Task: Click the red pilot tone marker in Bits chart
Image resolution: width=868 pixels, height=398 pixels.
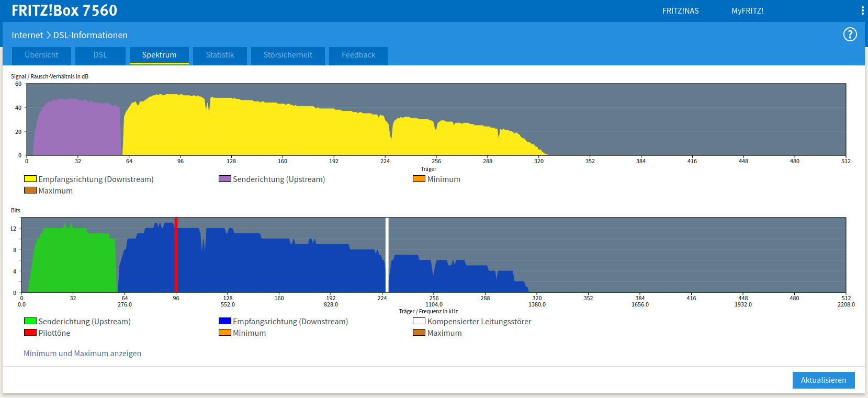Action: click(x=176, y=255)
